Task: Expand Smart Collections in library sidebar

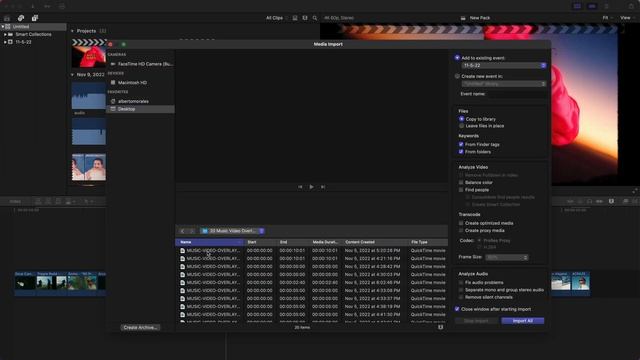Action: (5, 34)
